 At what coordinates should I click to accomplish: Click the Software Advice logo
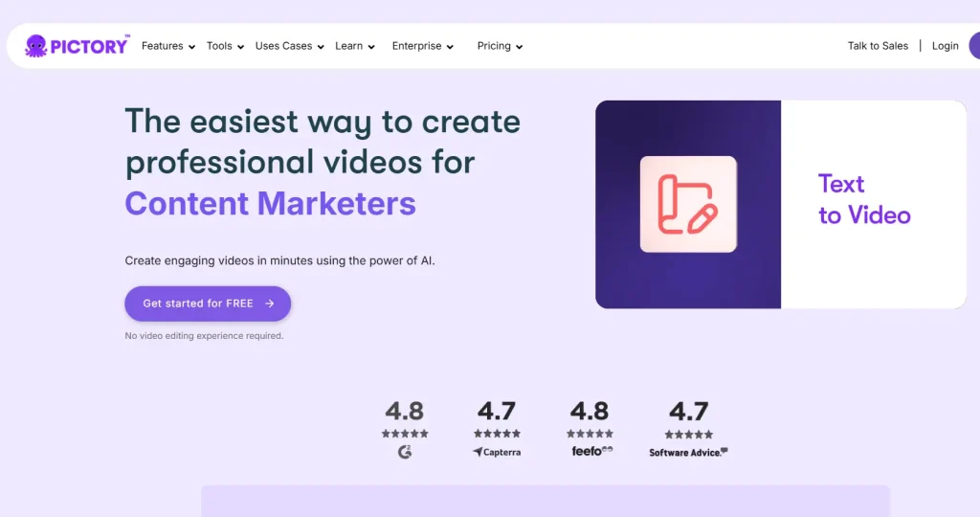(688, 452)
